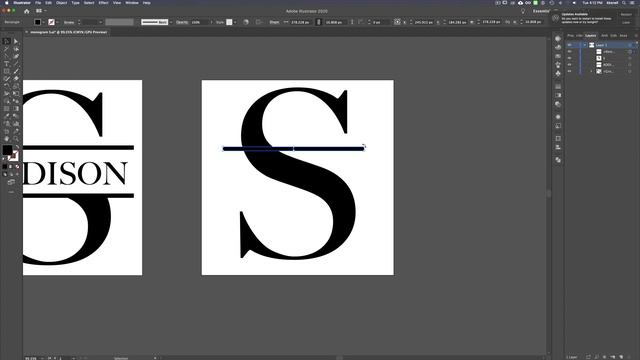Select the Zoom magnifier tool
Image resolution: width=640 pixels, height=360 pixels.
[x=16, y=139]
